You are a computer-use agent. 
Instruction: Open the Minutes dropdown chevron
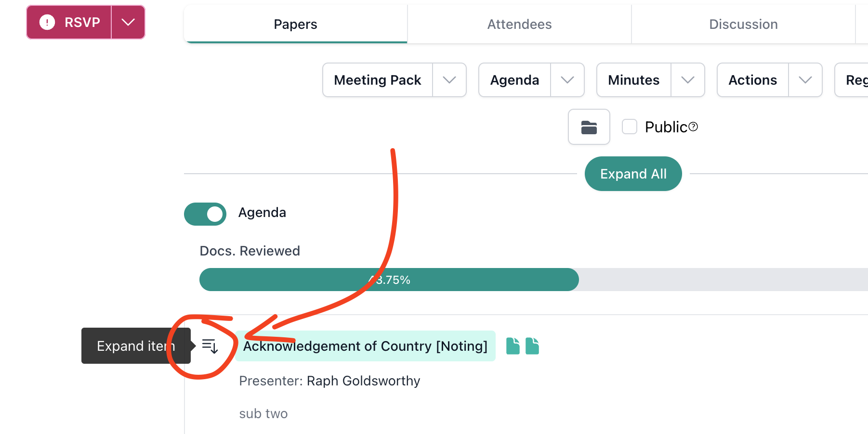coord(688,80)
